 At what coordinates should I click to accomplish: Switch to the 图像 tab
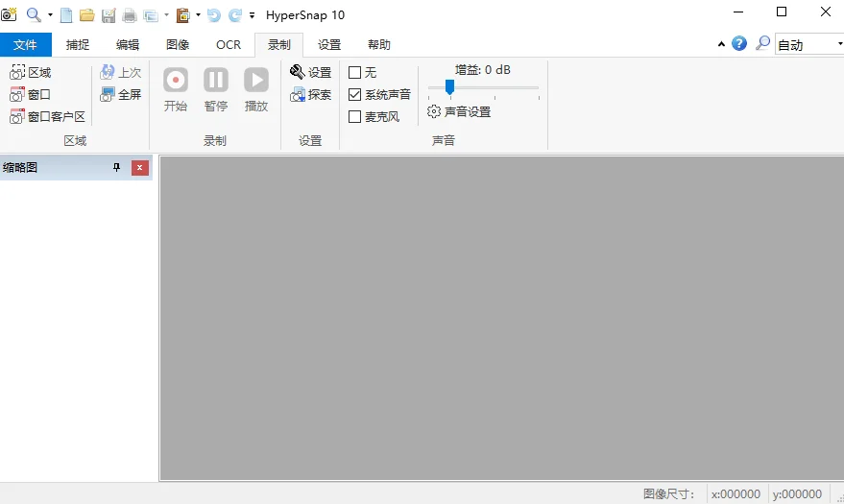point(178,45)
